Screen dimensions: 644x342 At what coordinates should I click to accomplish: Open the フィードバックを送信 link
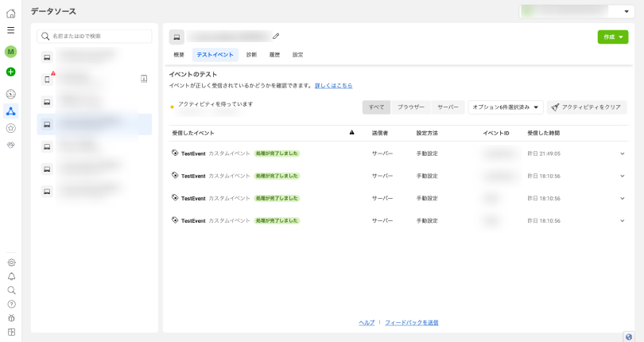[x=412, y=323]
